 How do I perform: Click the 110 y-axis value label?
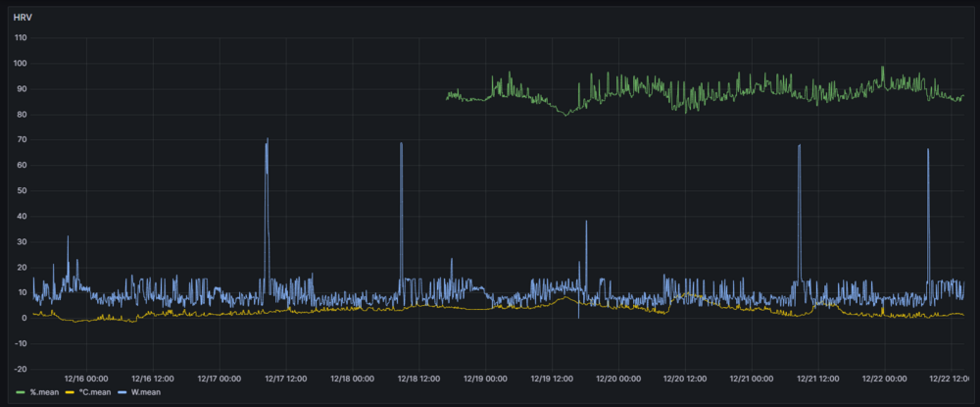point(21,38)
